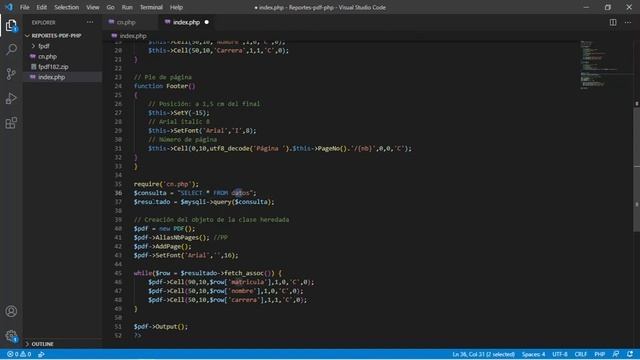Click the PageNo() footer Cell line
The image size is (640, 360).
coord(280,149)
